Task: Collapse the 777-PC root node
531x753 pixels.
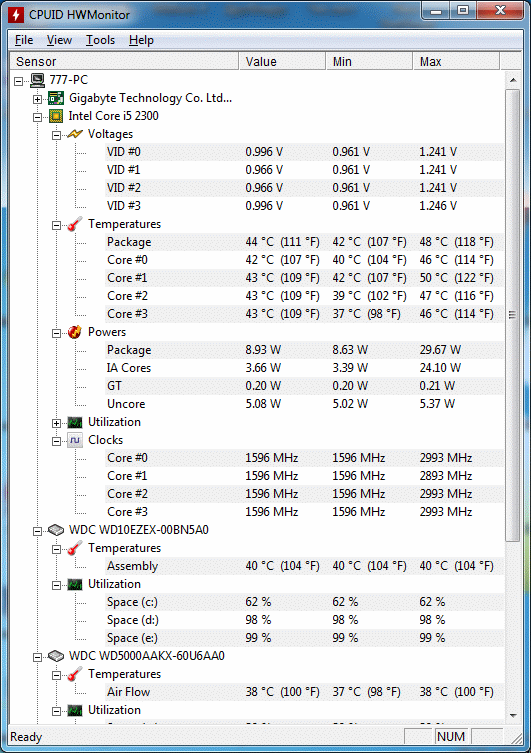Action: click(18, 81)
